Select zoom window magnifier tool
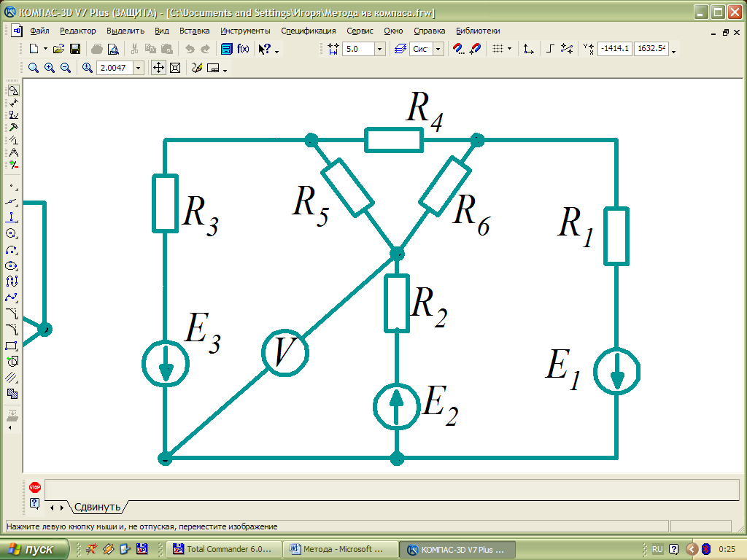Screen dimensions: 747x560 pyautogui.click(x=33, y=68)
